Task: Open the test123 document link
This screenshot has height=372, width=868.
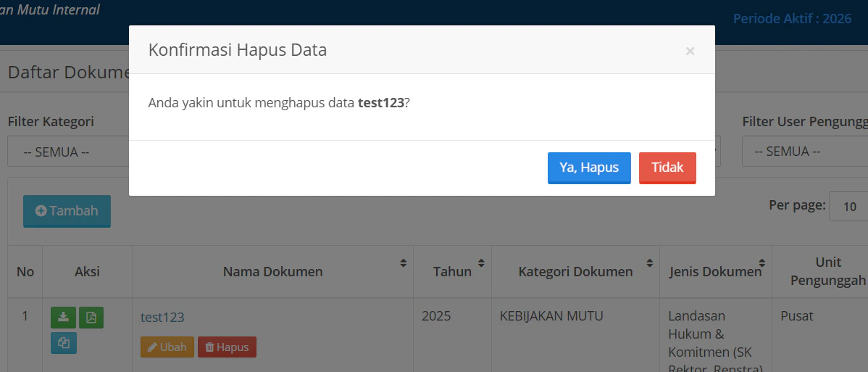Action: [x=162, y=317]
